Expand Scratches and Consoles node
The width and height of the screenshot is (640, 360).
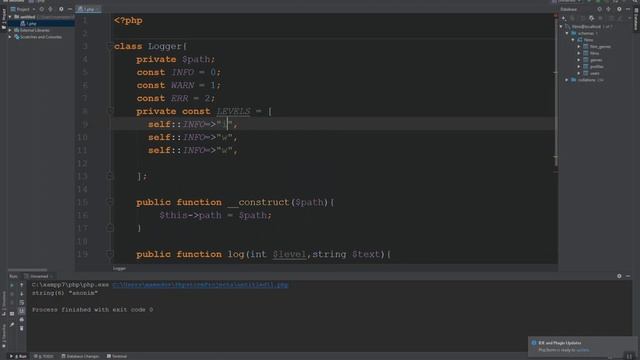(10, 37)
